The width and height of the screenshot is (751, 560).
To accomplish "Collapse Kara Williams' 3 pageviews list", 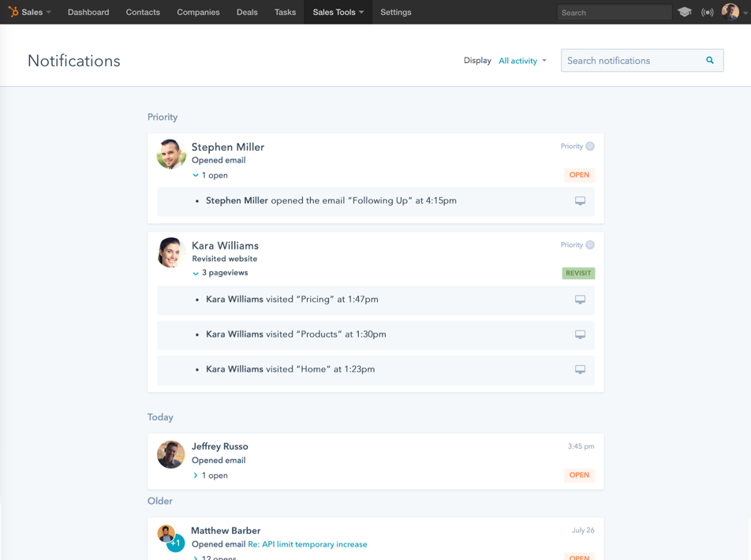I will (x=196, y=273).
